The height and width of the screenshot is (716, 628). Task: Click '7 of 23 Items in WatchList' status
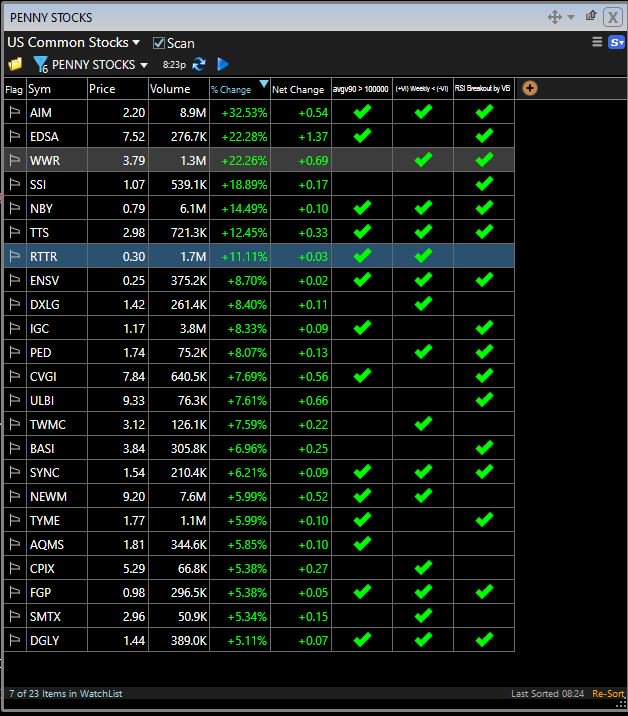coord(65,693)
